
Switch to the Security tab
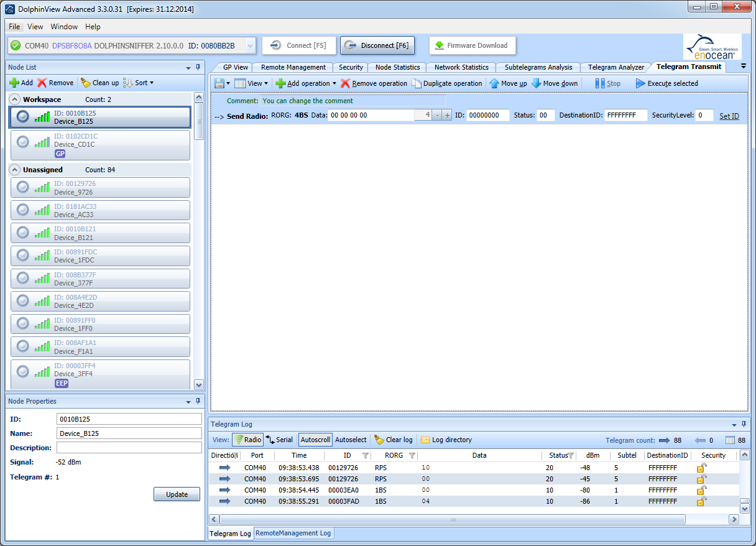pyautogui.click(x=351, y=67)
